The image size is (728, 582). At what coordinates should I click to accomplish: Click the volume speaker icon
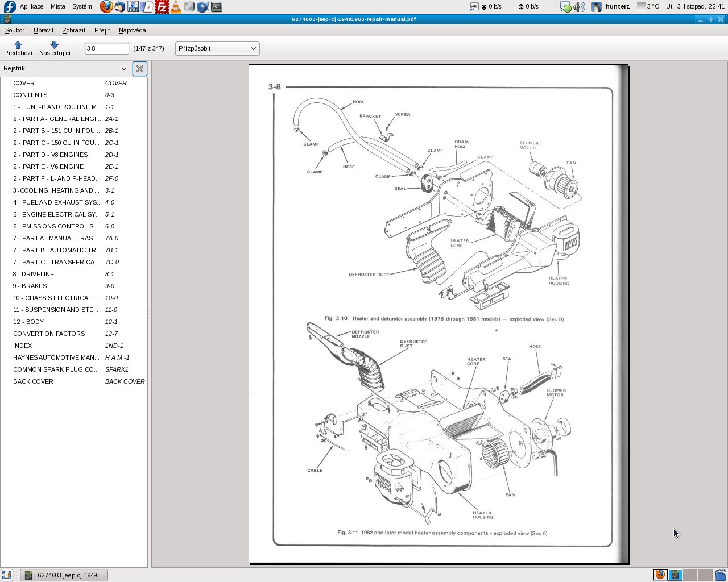(579, 7)
